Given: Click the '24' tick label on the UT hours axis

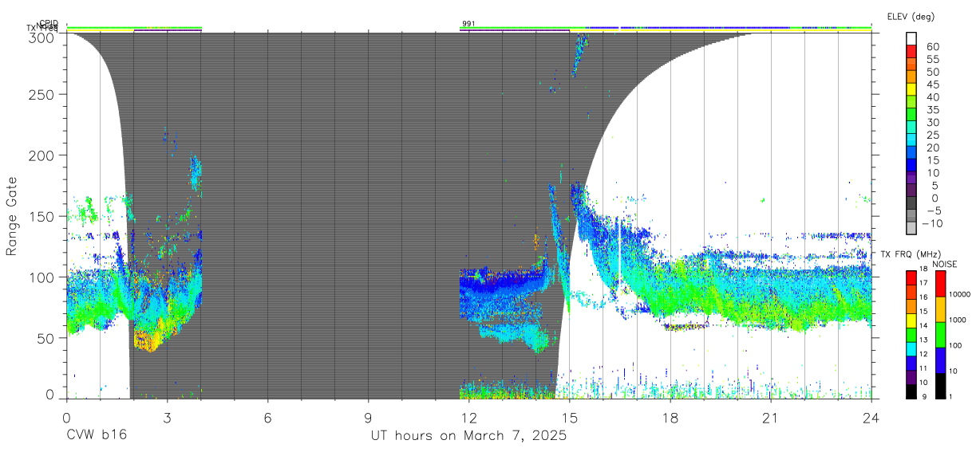Looking at the screenshot, I should click(x=871, y=417).
